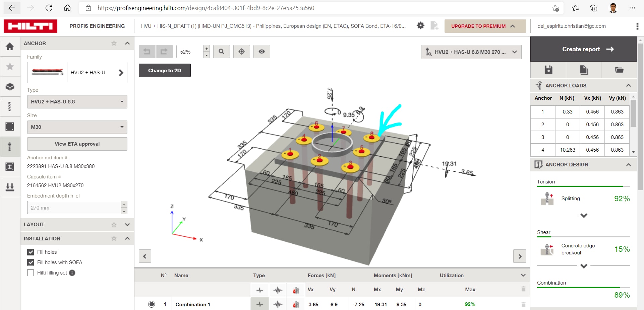Screen dimensions: 644x310
Task: Select Combination 1 radio button in results table
Action: click(152, 304)
